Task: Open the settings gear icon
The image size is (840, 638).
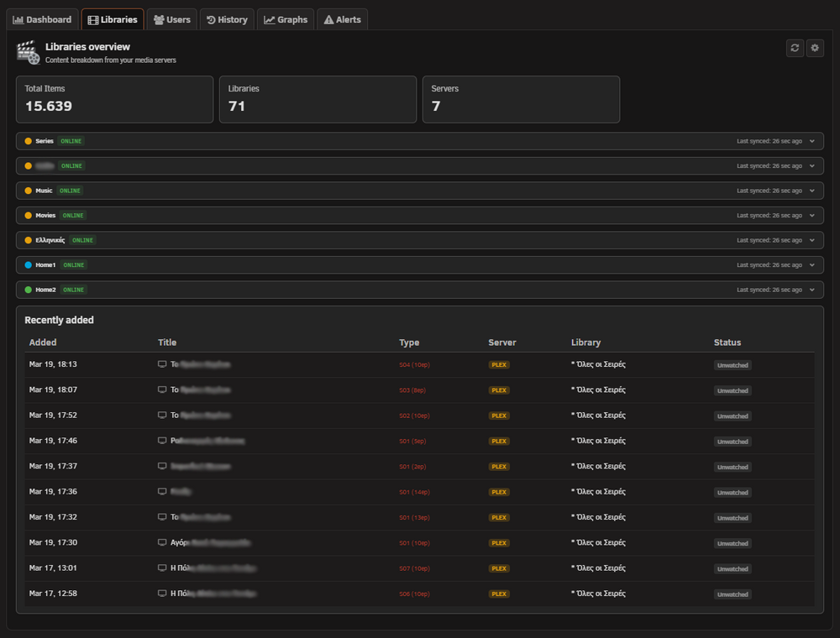Action: point(815,48)
